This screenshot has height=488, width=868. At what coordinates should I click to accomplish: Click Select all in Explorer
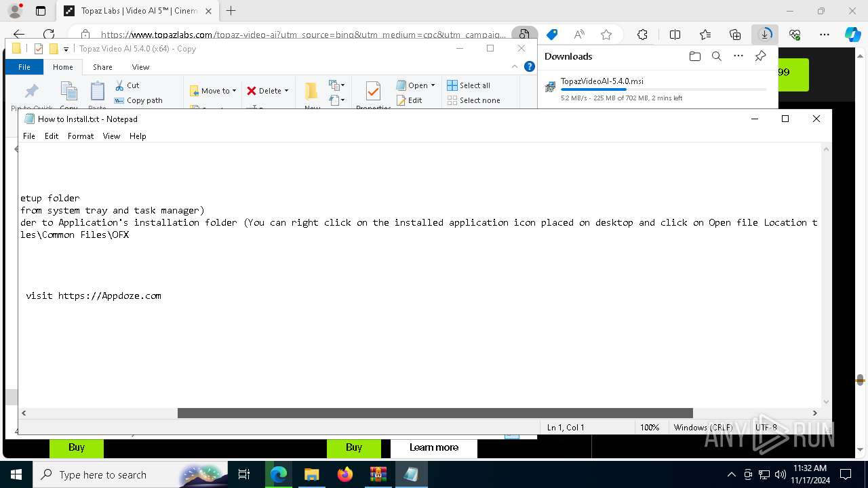click(469, 85)
